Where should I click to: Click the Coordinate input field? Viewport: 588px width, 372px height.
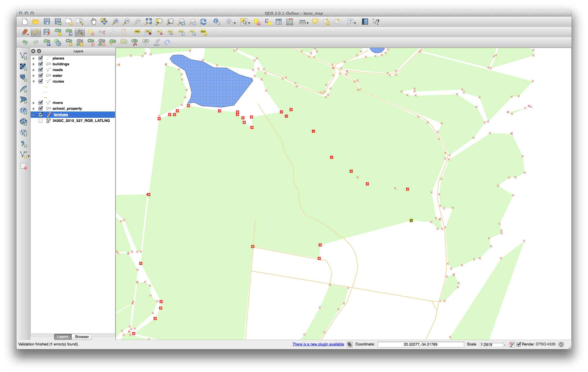coord(420,345)
